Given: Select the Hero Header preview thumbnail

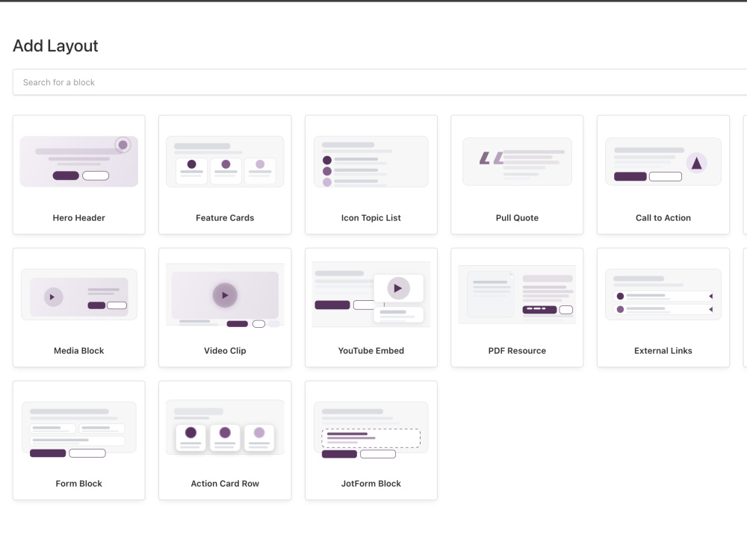Looking at the screenshot, I should pyautogui.click(x=79, y=161).
